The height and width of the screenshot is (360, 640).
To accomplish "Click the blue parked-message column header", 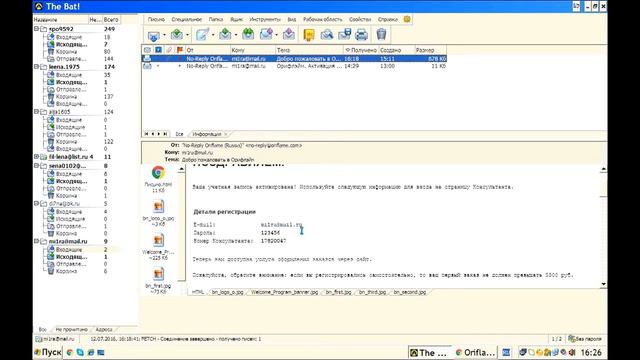I will (x=158, y=50).
